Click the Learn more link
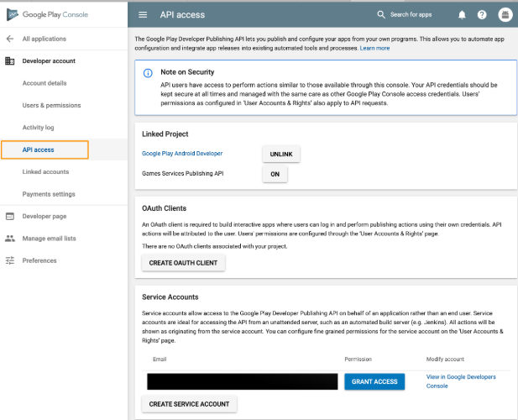The image size is (518, 420). coord(374,48)
